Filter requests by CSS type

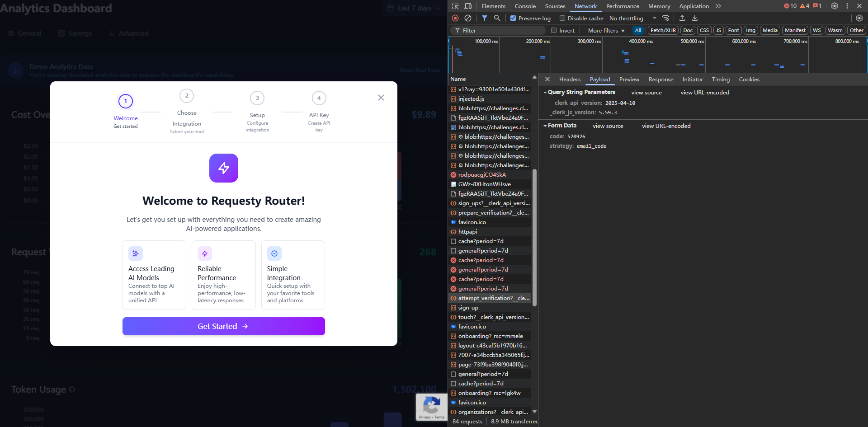point(704,30)
